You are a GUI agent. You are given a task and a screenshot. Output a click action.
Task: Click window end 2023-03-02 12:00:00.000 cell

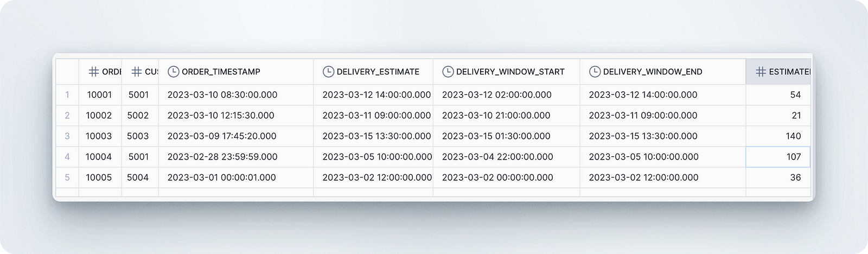pos(663,177)
